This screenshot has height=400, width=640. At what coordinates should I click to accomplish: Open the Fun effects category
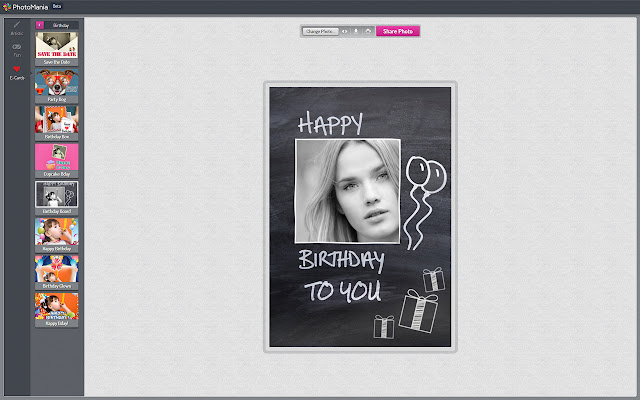(x=16, y=49)
